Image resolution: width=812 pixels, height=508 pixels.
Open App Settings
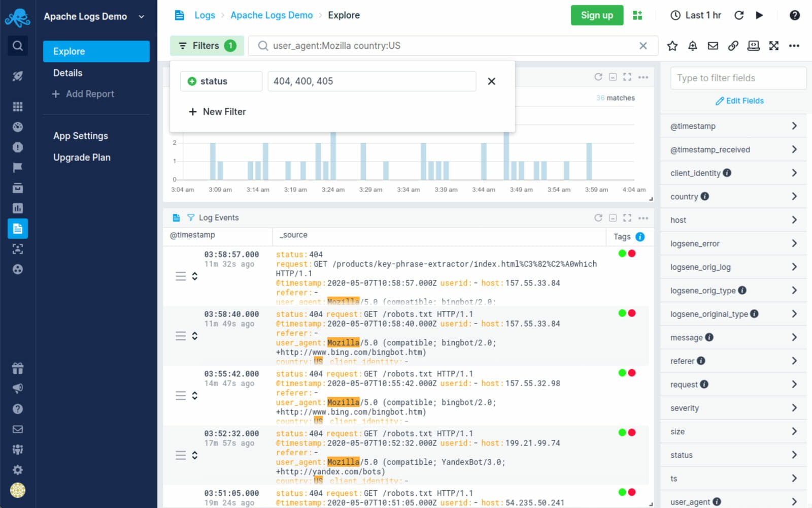[x=81, y=136]
